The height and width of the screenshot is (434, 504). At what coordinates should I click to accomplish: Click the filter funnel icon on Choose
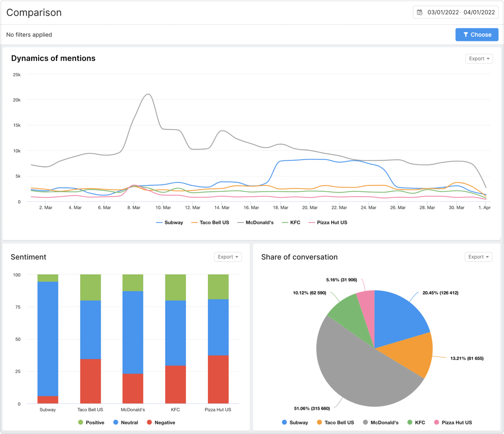[x=466, y=35]
